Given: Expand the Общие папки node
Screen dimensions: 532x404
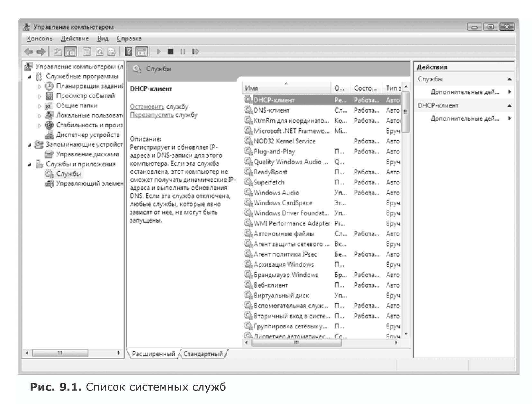Looking at the screenshot, I should (40, 106).
